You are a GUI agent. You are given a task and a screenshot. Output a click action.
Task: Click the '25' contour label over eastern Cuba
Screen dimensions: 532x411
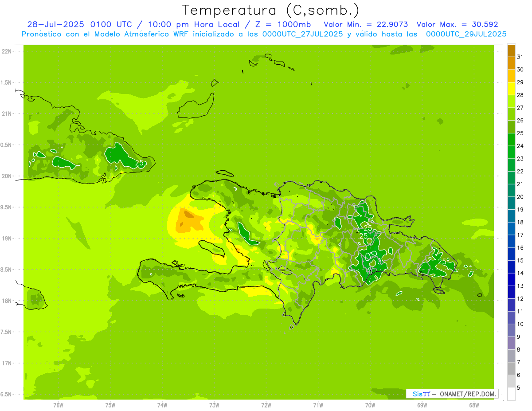point(139,163)
